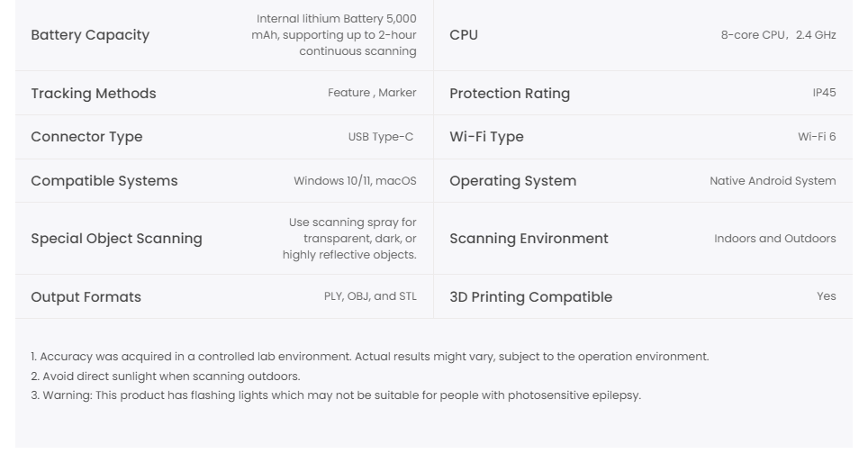868x454 pixels.
Task: Click the Connector Type label
Action: [x=86, y=137]
